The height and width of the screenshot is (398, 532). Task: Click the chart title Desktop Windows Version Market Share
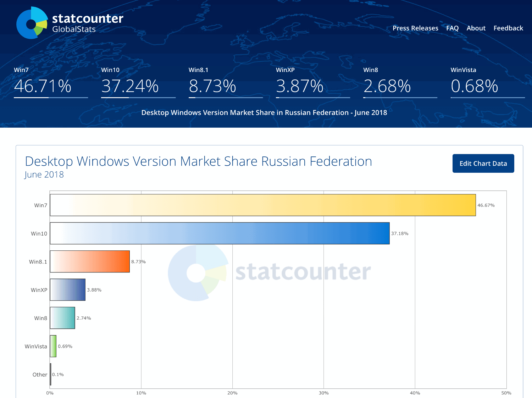(199, 161)
